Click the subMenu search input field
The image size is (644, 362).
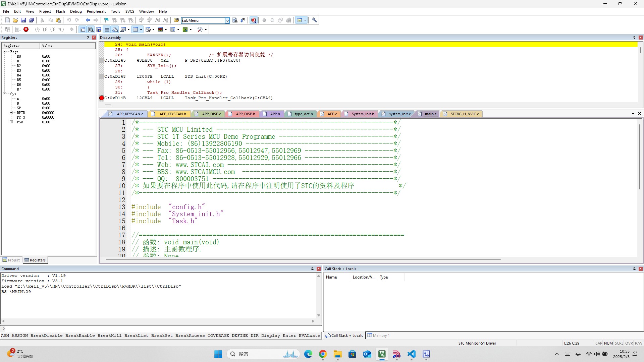tap(203, 20)
